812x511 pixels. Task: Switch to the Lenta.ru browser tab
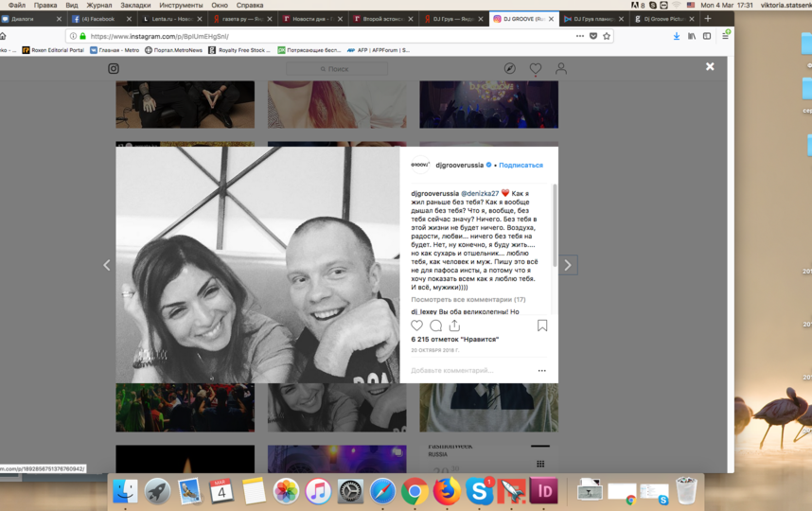173,19
